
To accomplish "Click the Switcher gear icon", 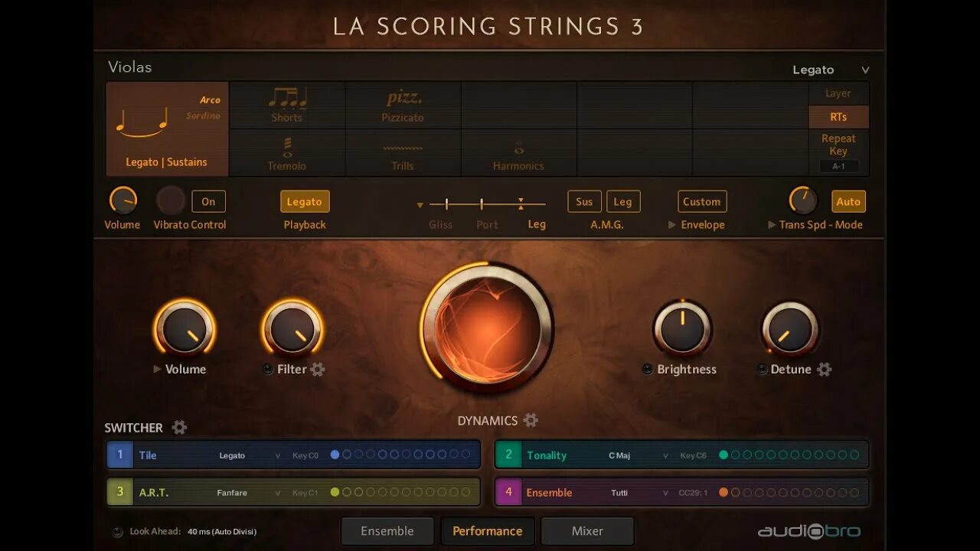I will click(179, 427).
